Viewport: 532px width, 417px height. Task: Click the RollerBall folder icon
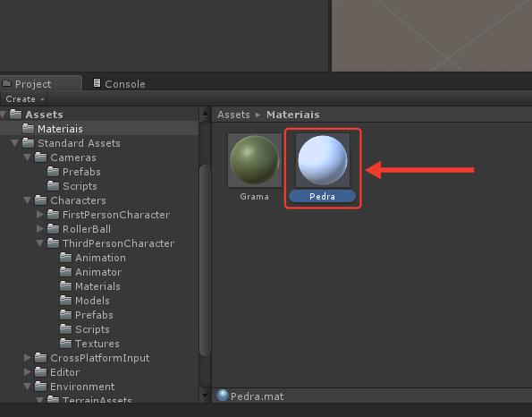pyautogui.click(x=53, y=229)
